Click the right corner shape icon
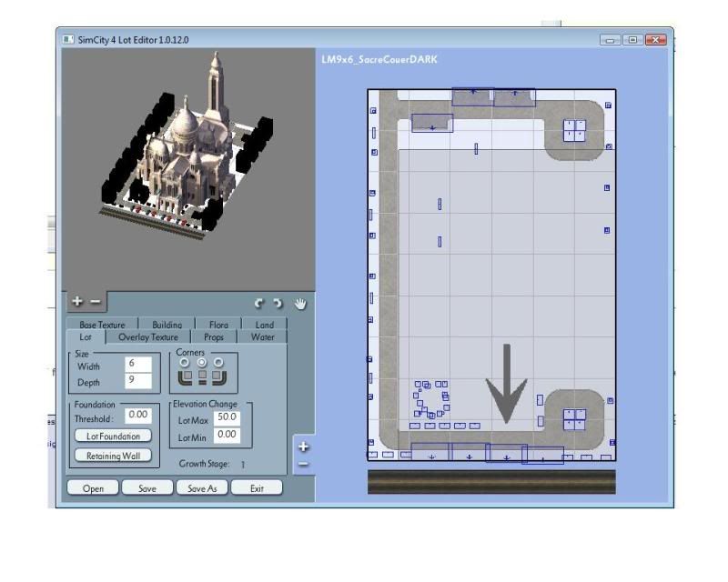728x582 pixels. [x=218, y=377]
